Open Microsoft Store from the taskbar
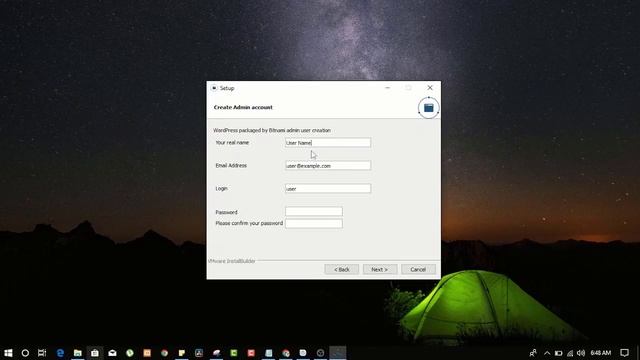 95,353
